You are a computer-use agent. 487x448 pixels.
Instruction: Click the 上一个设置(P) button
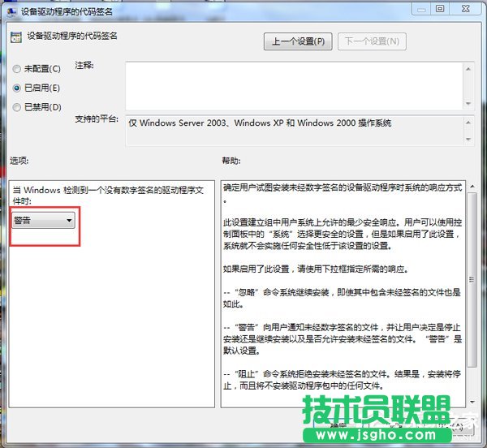point(298,41)
